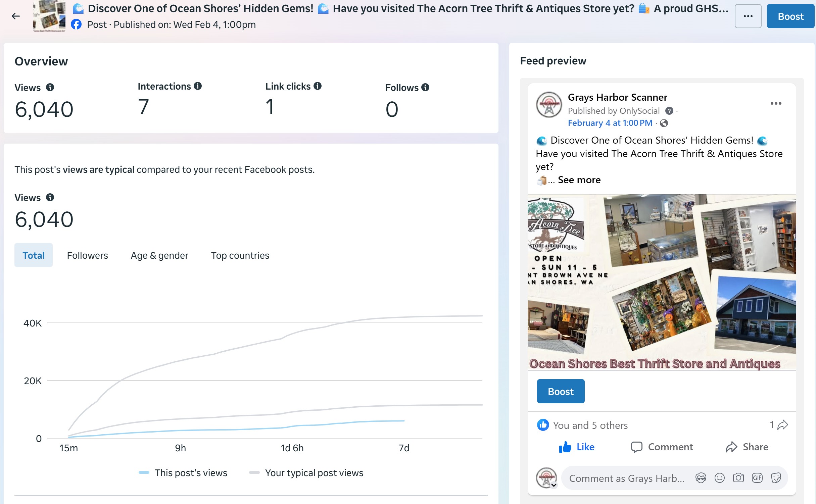816x504 pixels.
Task: Click the GIF icon in the comment box
Action: click(x=757, y=478)
